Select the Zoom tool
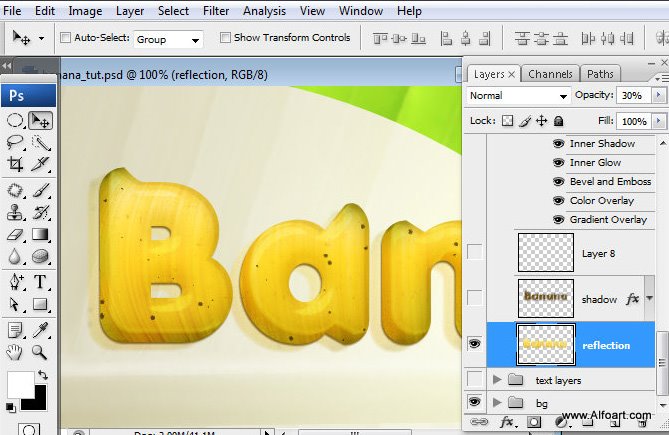 pyautogui.click(x=41, y=352)
